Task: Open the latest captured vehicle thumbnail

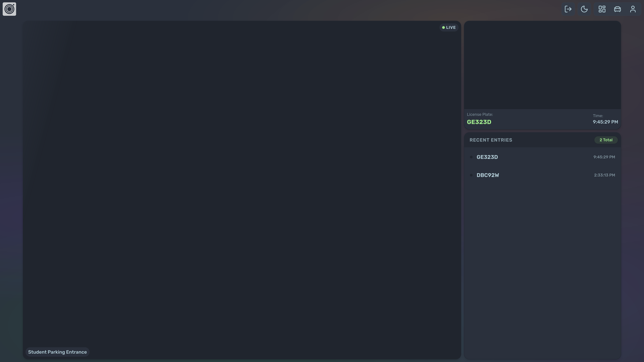Action: (543, 65)
